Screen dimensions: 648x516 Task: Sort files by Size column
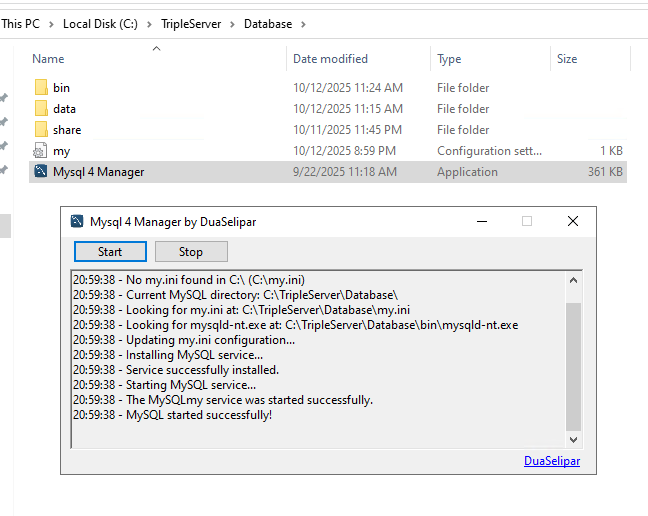(567, 59)
